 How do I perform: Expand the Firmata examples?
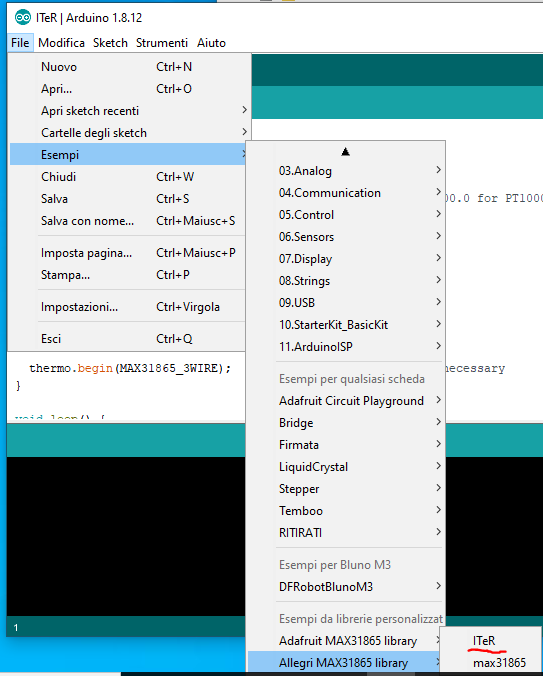coord(346,445)
